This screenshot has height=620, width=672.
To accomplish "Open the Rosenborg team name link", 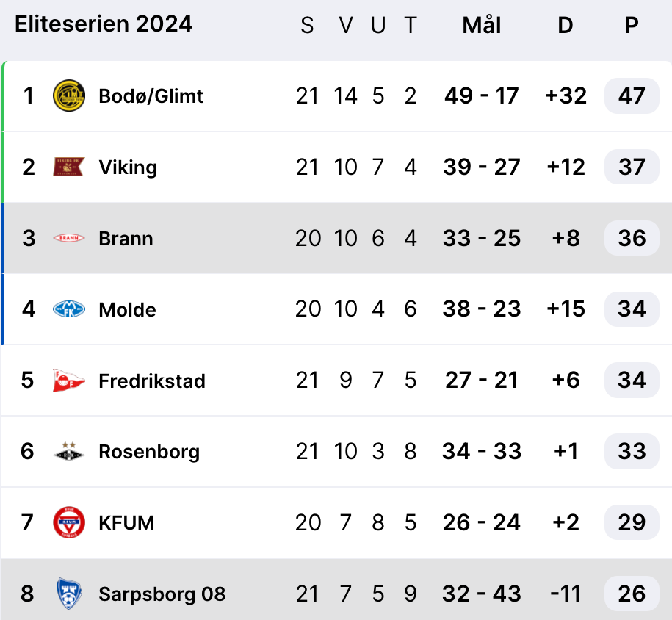I will coord(149,452).
